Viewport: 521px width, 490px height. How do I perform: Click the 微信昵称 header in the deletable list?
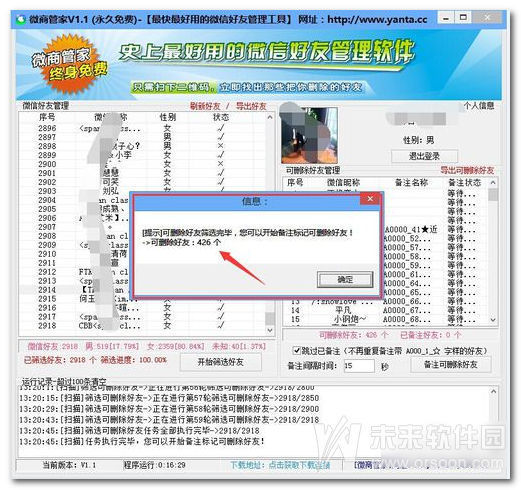pos(343,183)
